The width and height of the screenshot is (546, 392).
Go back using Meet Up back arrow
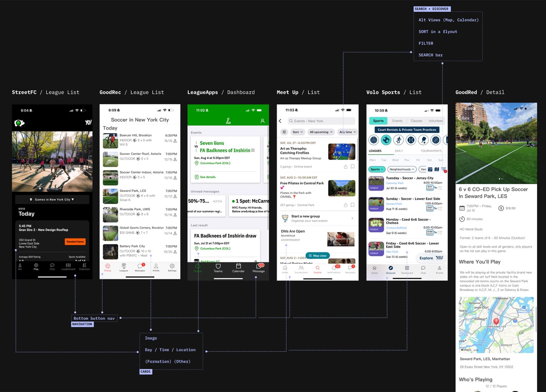tap(280, 121)
